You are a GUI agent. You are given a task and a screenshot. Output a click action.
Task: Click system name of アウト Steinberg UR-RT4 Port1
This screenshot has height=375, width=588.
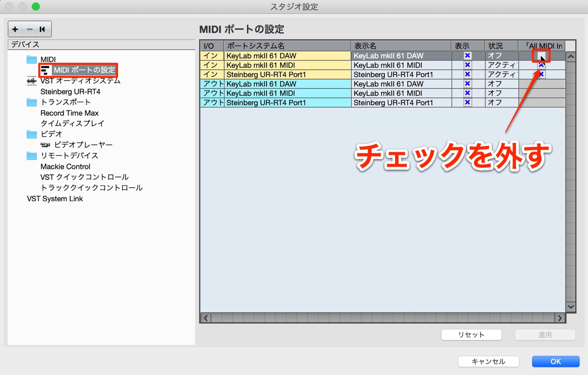point(288,102)
